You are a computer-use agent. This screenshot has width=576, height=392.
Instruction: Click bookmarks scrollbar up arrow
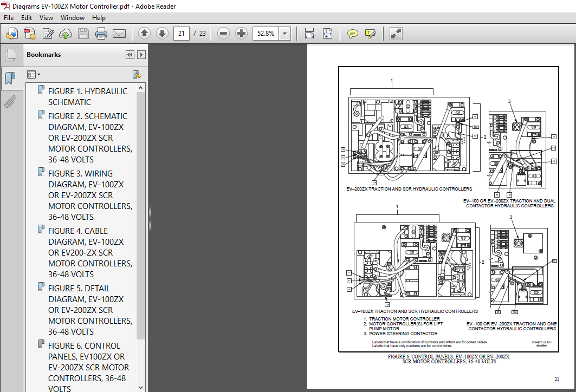(x=141, y=88)
